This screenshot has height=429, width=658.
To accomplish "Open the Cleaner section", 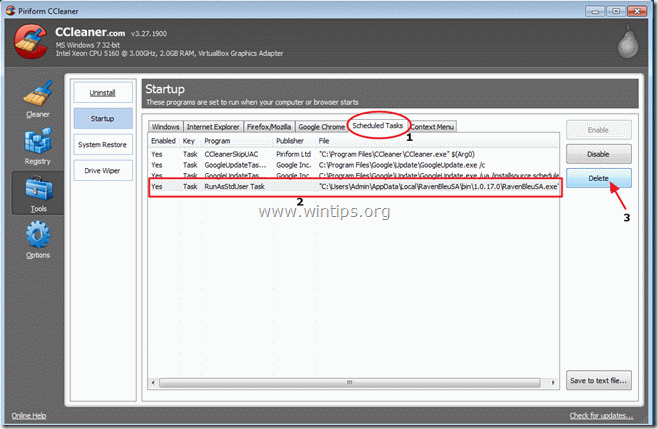I will (x=37, y=99).
